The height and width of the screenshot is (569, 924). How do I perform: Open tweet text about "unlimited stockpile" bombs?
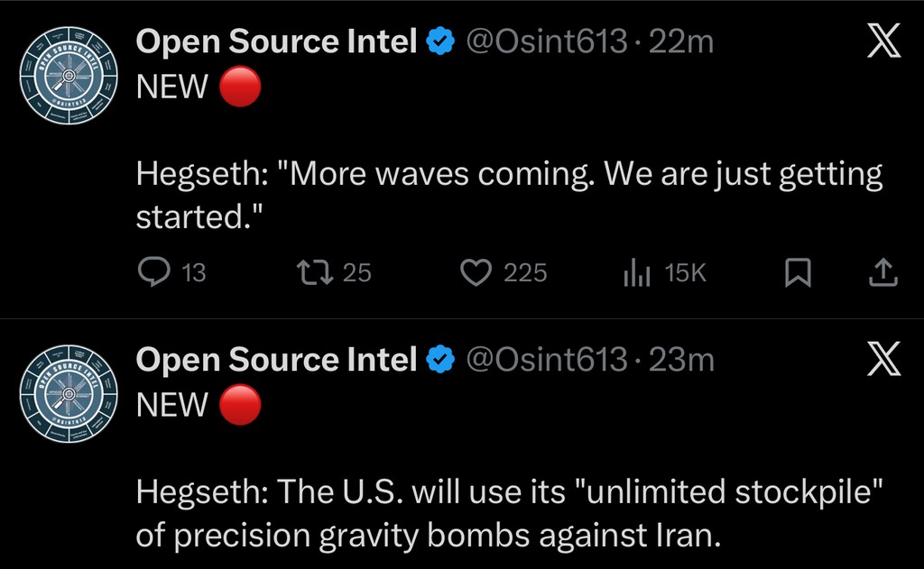[508, 514]
